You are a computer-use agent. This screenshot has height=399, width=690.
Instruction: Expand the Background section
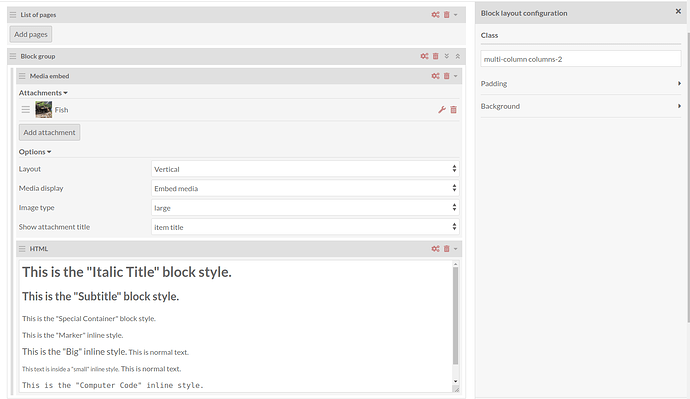click(x=581, y=106)
